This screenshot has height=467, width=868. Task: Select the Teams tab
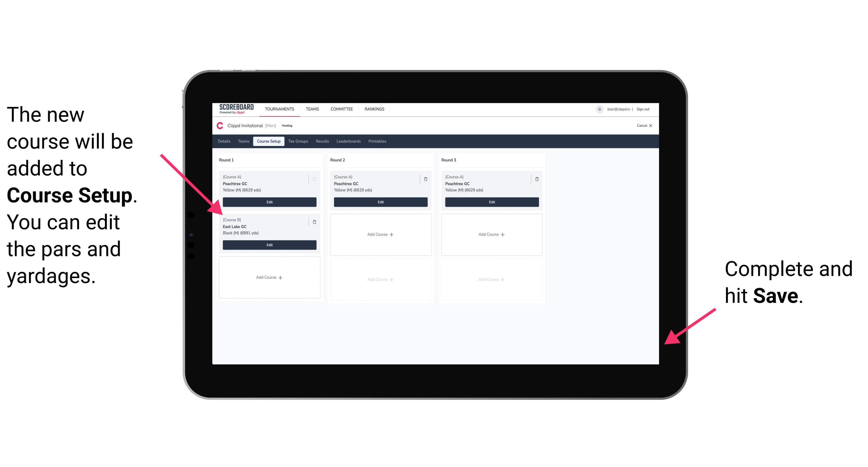[243, 141]
